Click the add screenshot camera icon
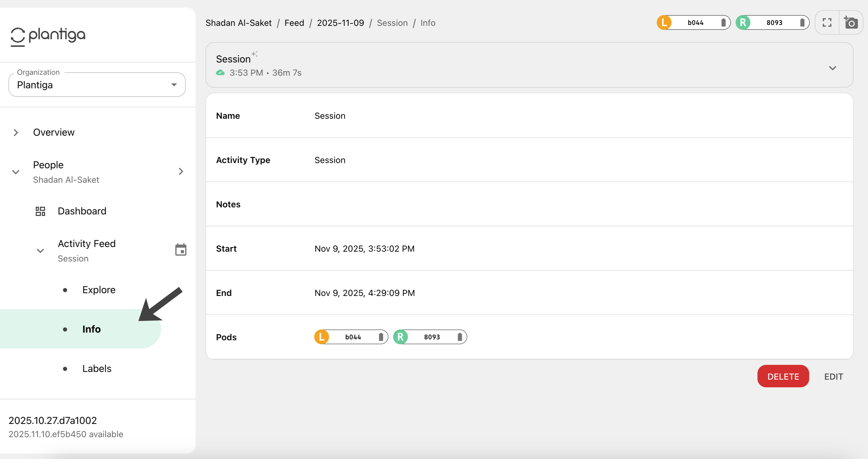The image size is (868, 459). [850, 22]
